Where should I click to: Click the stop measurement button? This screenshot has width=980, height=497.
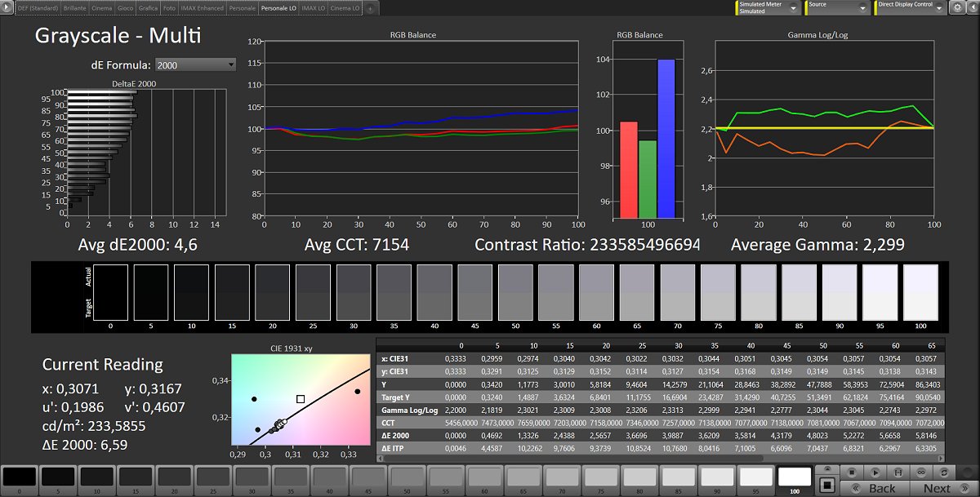[x=850, y=472]
